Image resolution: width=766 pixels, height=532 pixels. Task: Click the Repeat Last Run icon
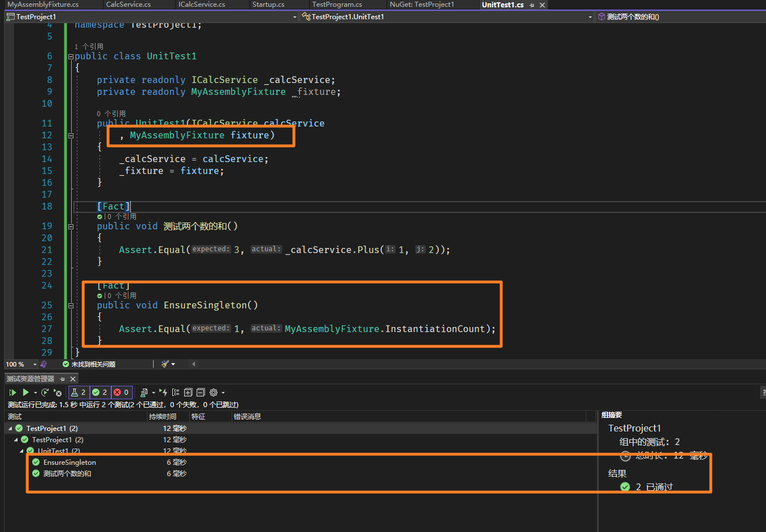click(x=45, y=393)
